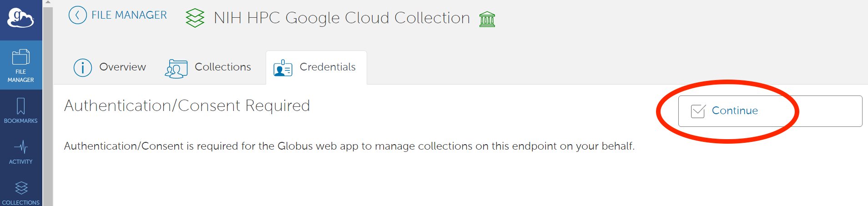Click the circled back chevron icon
Viewport: 868px width, 206px height.
click(x=78, y=15)
